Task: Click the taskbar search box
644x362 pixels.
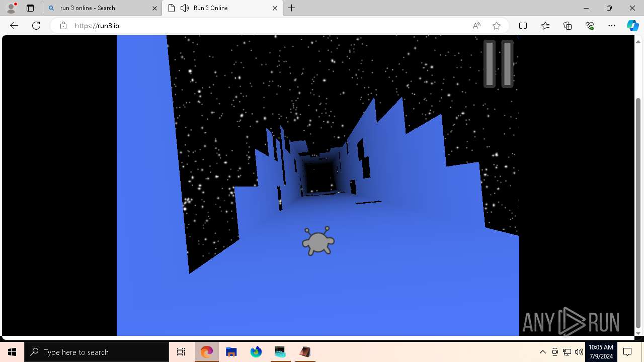Action: [97, 352]
